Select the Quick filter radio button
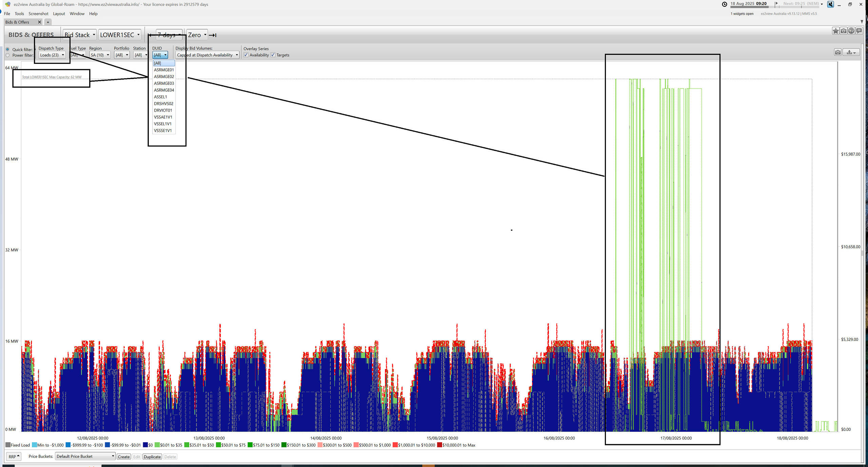Image resolution: width=868 pixels, height=467 pixels. (7, 50)
